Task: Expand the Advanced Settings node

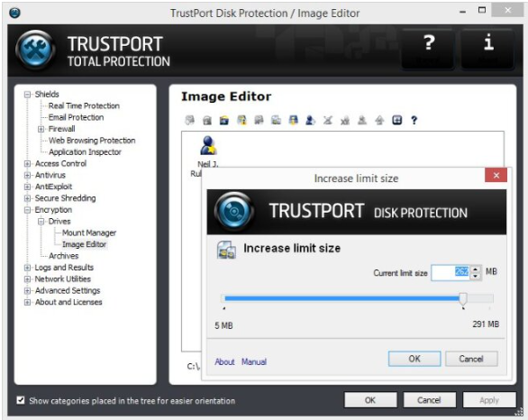Action: (x=27, y=291)
